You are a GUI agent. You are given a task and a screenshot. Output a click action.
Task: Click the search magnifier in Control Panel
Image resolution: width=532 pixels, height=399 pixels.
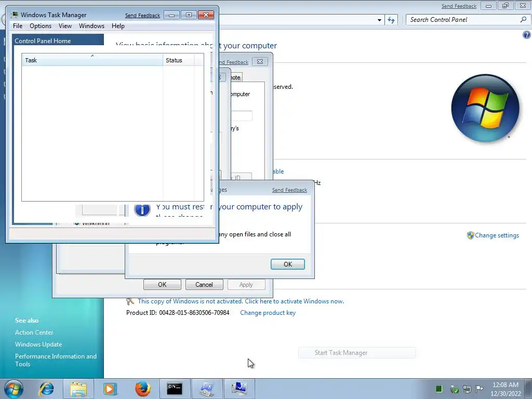click(x=523, y=20)
